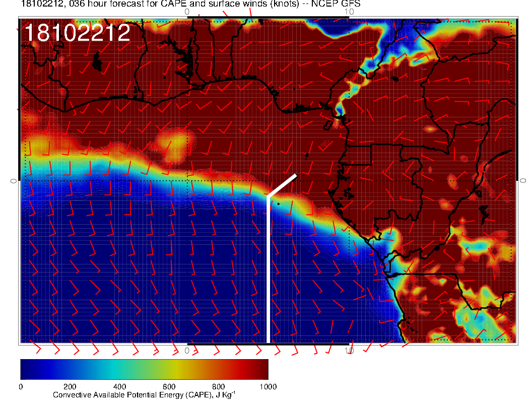Click the 1000 tick label under the colorbar
Screen dimensions: 532x411
(268, 387)
